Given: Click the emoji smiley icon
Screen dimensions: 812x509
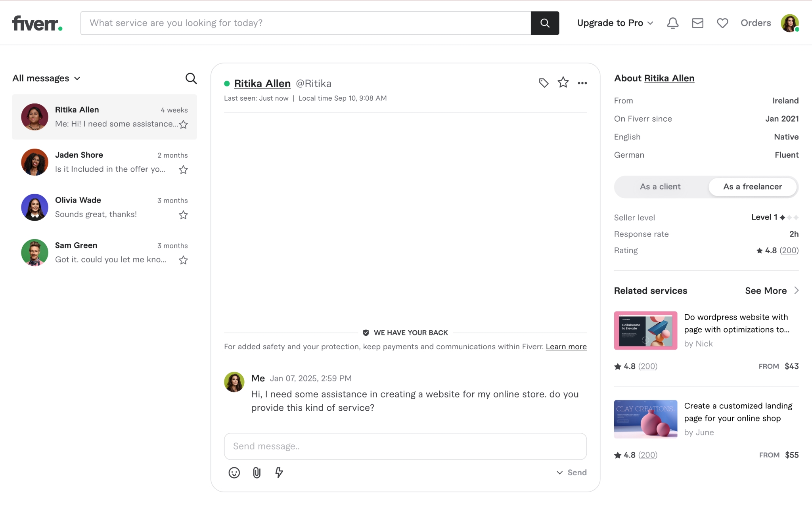Looking at the screenshot, I should coord(234,473).
